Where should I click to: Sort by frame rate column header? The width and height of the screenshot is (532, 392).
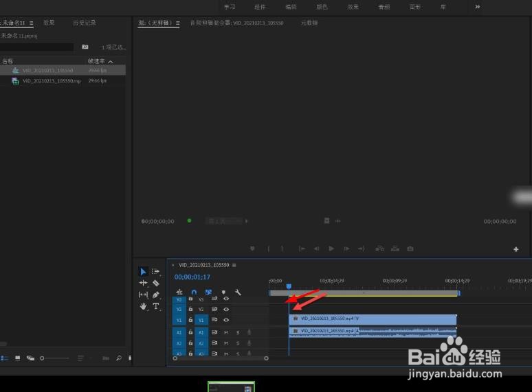(96, 61)
